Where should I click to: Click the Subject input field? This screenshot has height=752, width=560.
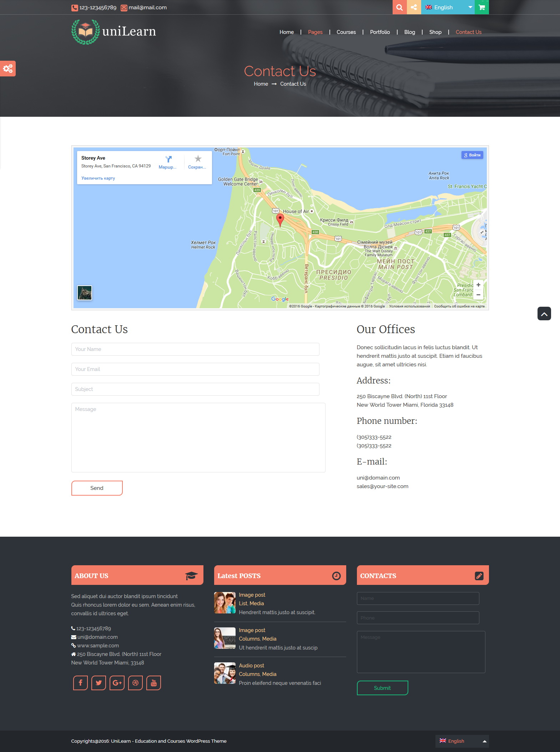pyautogui.click(x=195, y=389)
